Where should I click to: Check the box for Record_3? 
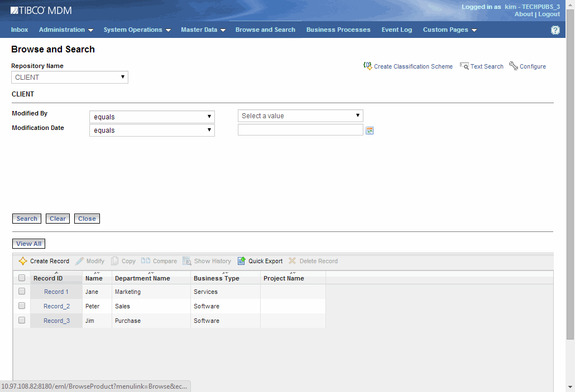[x=22, y=320]
